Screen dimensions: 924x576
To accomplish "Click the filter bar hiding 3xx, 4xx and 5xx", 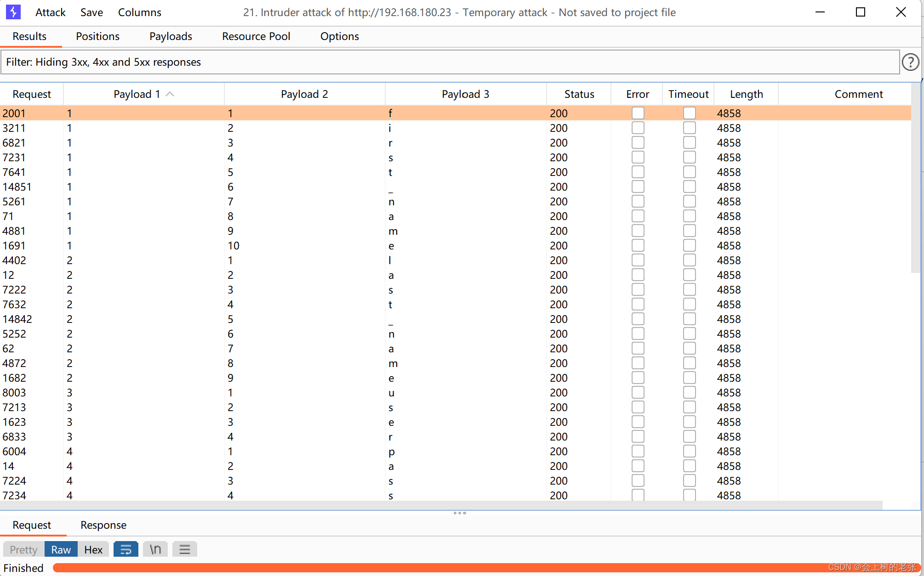I will [x=450, y=62].
